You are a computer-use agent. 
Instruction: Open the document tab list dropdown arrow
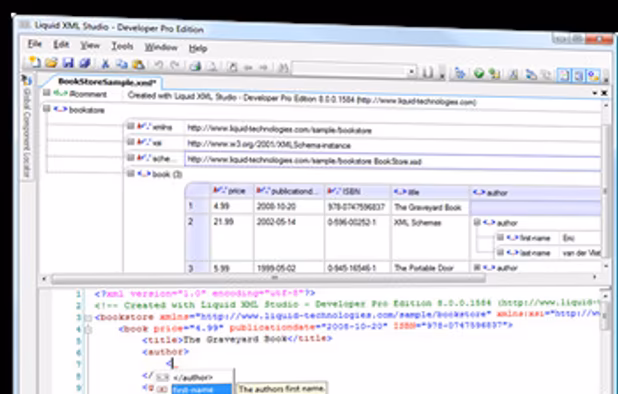pyautogui.click(x=594, y=93)
